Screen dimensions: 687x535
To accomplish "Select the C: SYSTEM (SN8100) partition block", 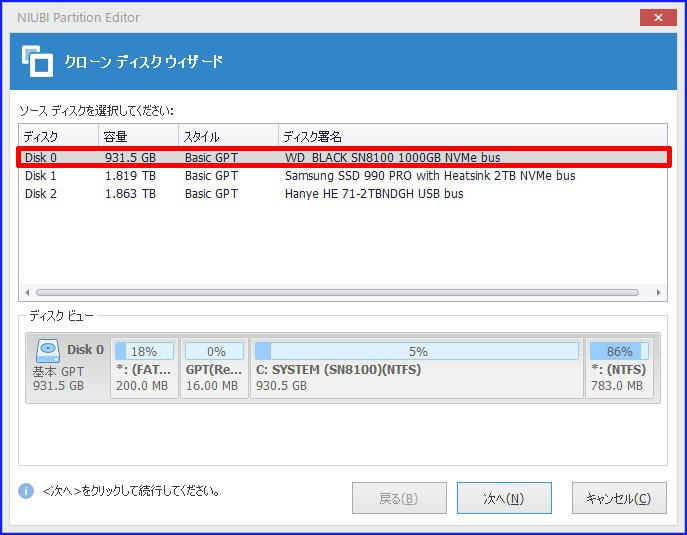I will click(x=417, y=368).
